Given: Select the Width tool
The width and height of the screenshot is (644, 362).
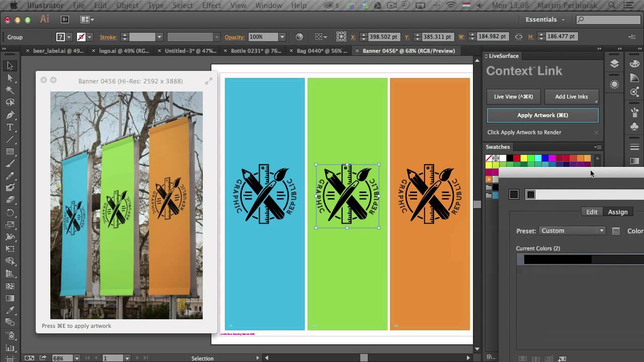Looking at the screenshot, I should point(10,237).
